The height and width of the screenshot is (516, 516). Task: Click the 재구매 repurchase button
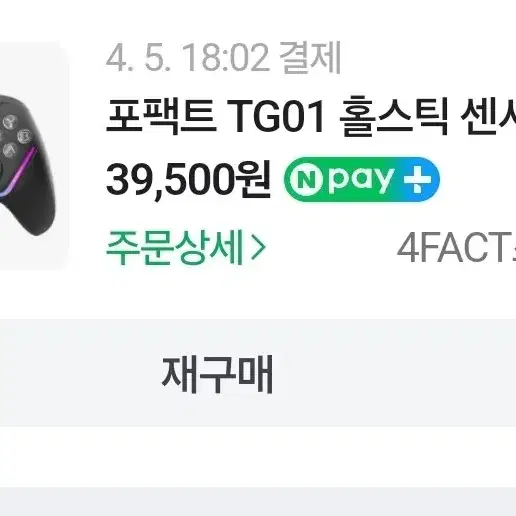(x=217, y=373)
